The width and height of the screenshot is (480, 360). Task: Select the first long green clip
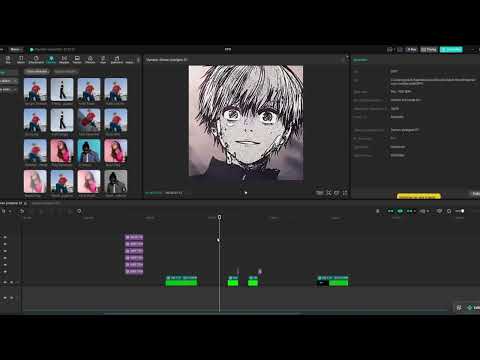[181, 281]
